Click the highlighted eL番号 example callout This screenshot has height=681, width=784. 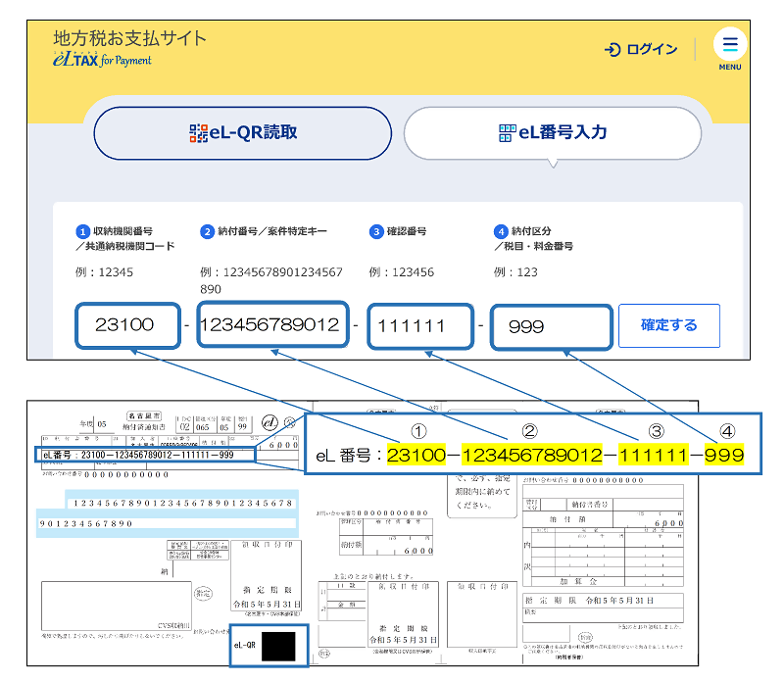535,444
